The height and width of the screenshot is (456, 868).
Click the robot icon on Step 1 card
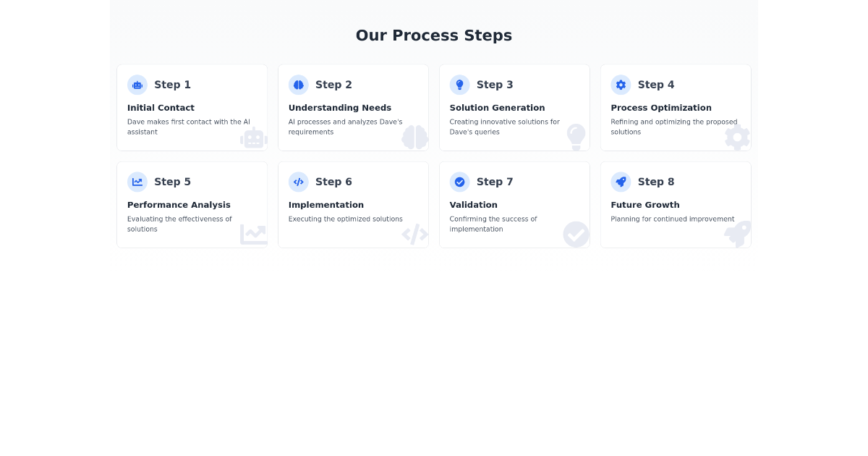coord(137,85)
